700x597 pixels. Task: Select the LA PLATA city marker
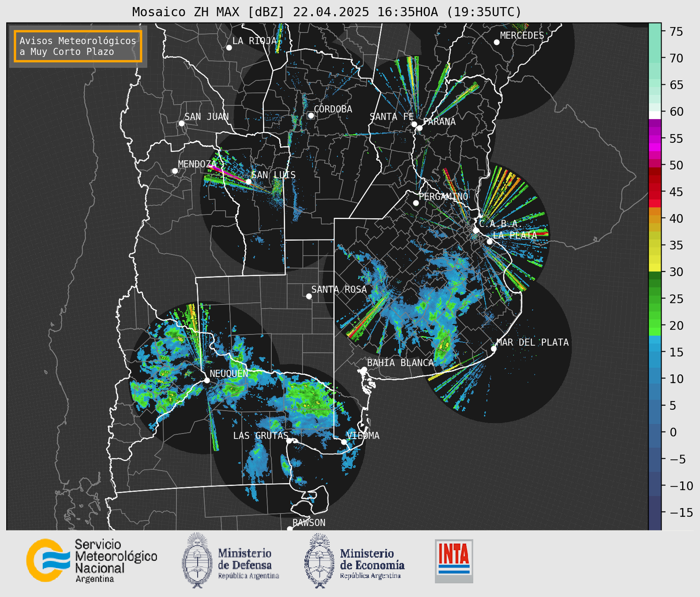click(x=490, y=242)
